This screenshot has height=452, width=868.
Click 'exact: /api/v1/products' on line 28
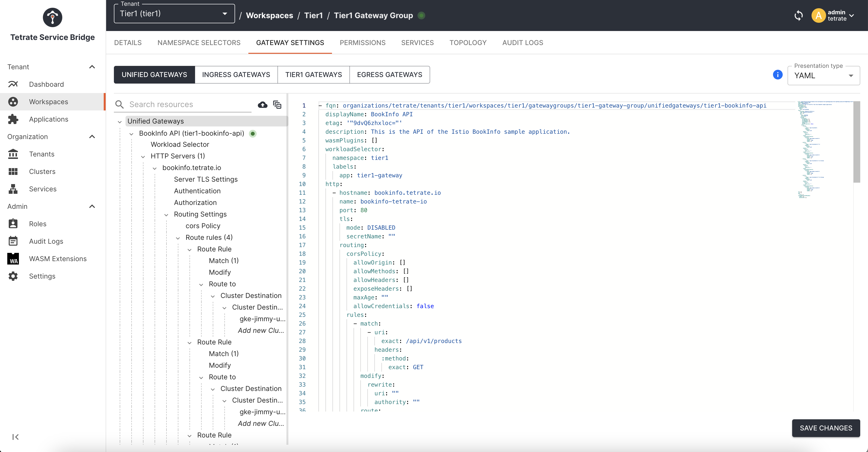(421, 341)
